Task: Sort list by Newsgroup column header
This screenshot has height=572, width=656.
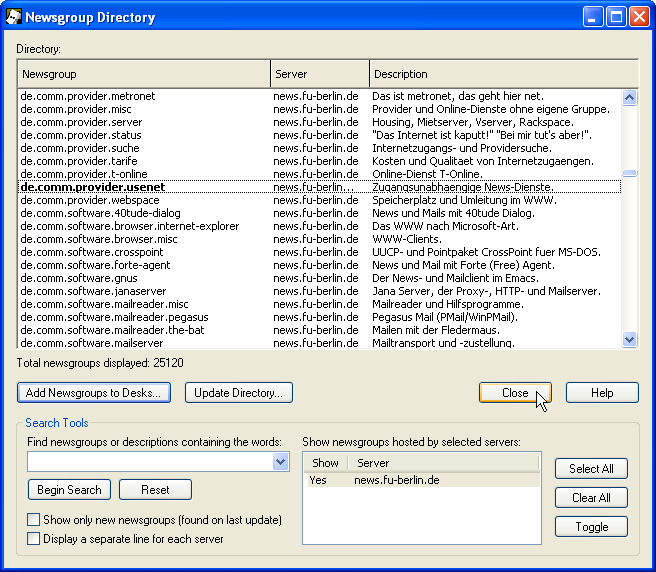Action: click(x=143, y=74)
